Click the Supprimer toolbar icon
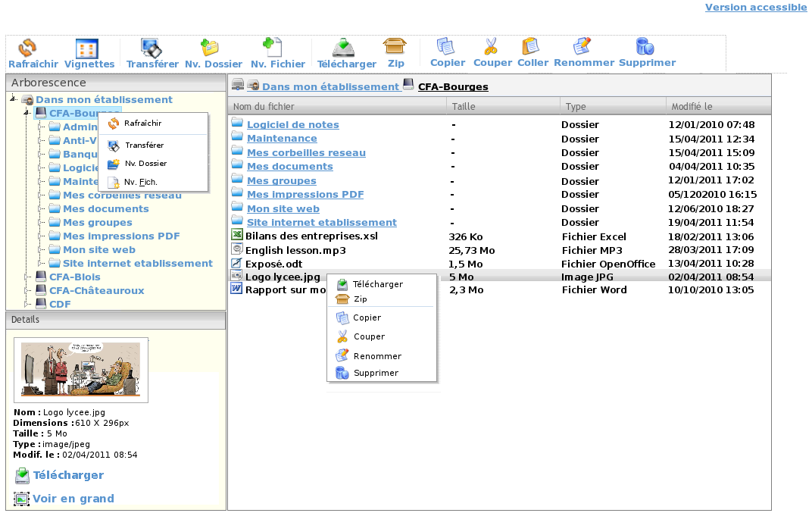812x513 pixels. coord(645,47)
